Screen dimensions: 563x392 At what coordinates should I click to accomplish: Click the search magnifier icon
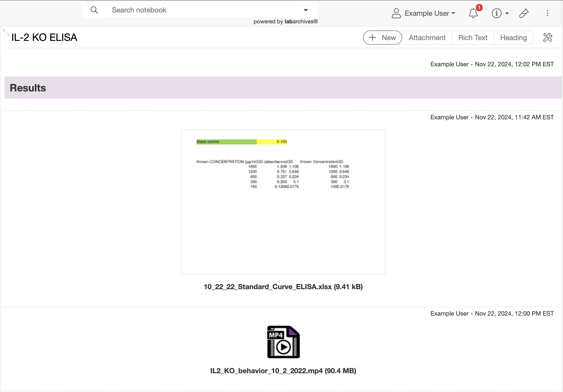[94, 10]
